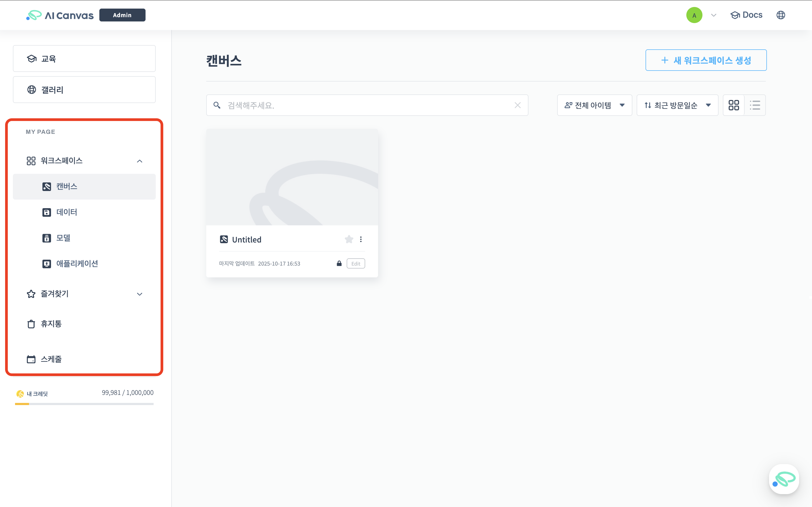812x507 pixels.
Task: Select 모델 in the workspace menu
Action: coord(63,238)
